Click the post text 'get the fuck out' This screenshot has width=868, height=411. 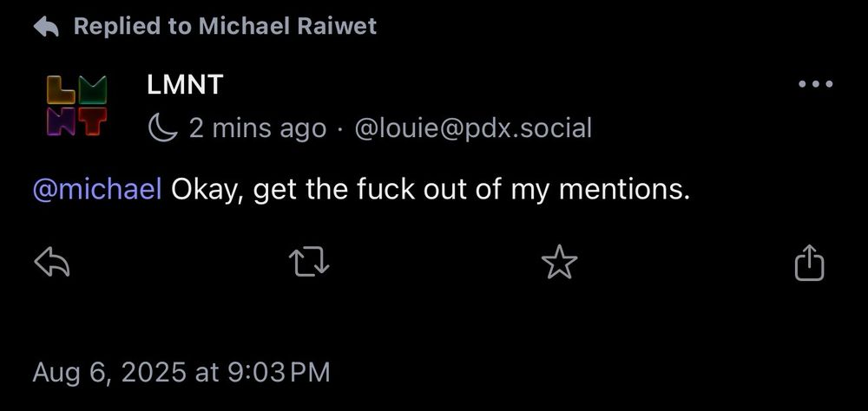[x=358, y=190]
